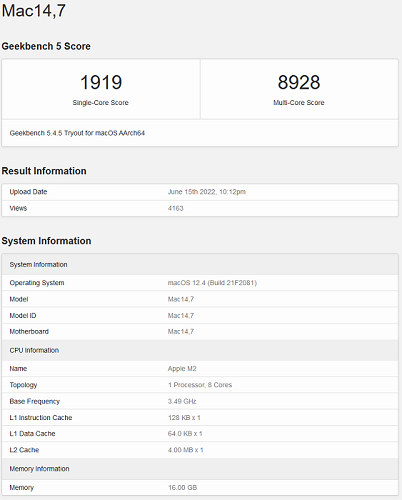Click the Motherboard row value

pos(181,331)
